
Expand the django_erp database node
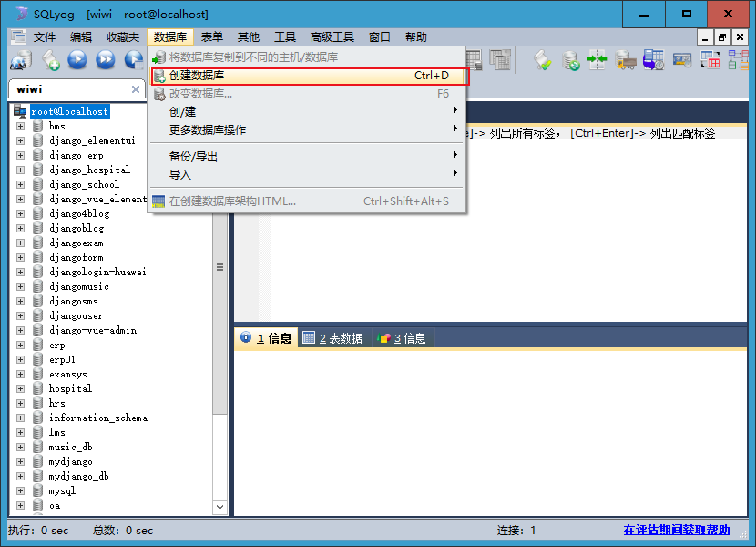pyautogui.click(x=20, y=155)
